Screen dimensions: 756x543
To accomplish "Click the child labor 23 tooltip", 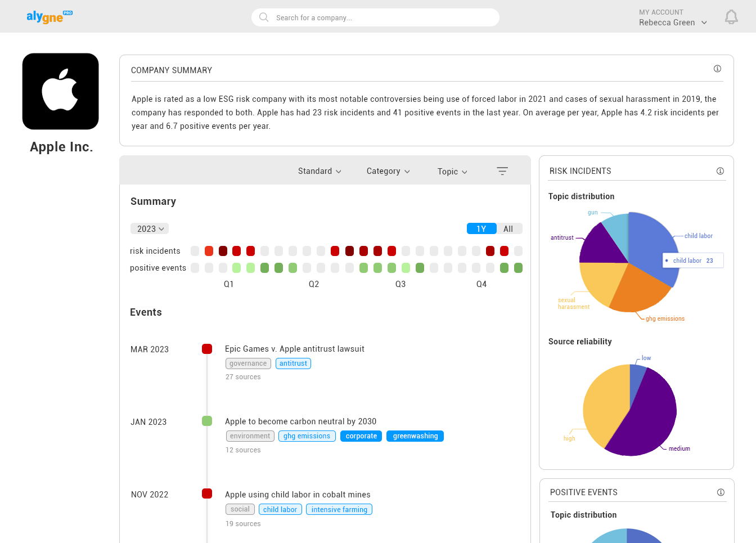I will 693,261.
